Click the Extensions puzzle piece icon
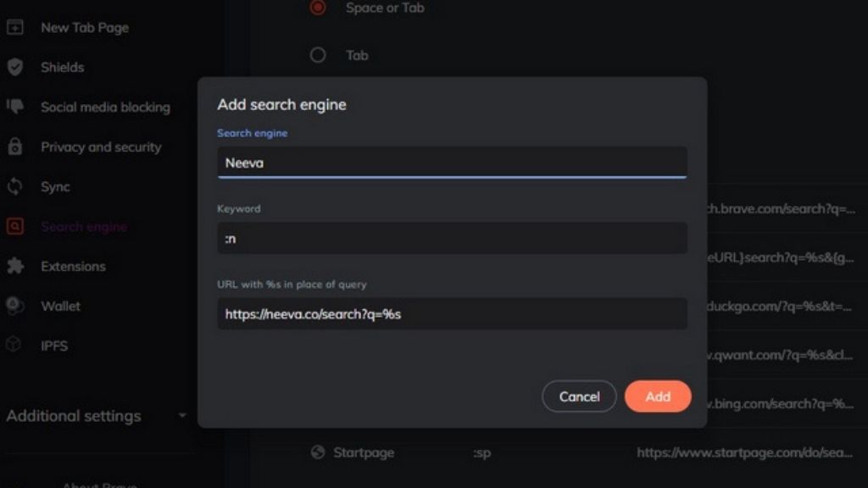This screenshot has width=868, height=488. click(x=15, y=266)
